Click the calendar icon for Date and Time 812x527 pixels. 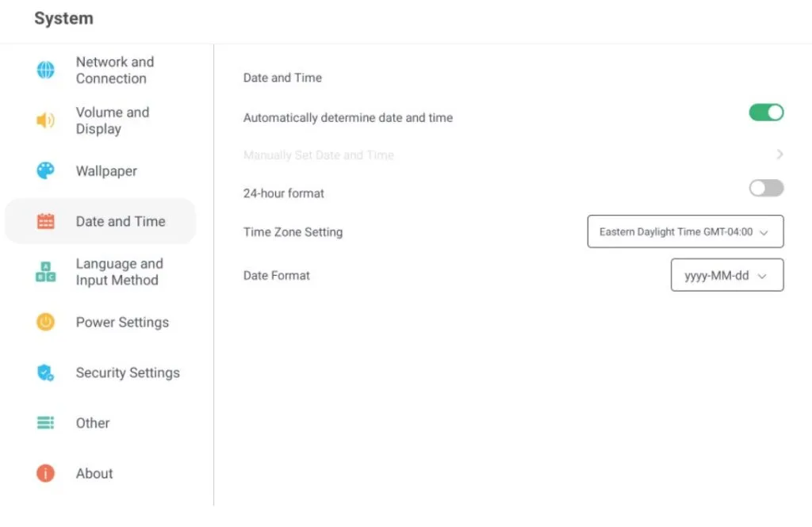45,221
